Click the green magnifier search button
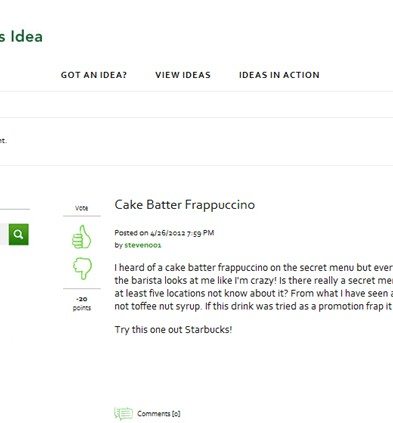Screen dimensions: 393x423 pyautogui.click(x=19, y=234)
